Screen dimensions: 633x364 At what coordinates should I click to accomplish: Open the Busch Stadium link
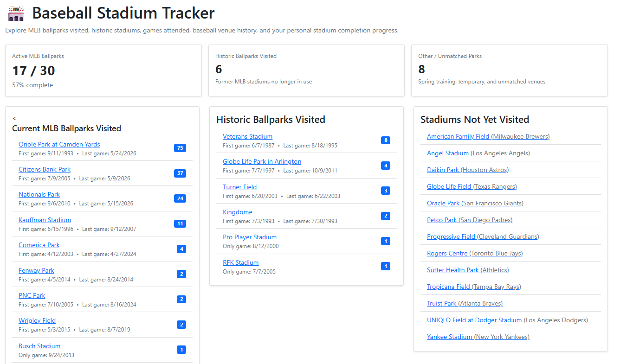point(39,346)
